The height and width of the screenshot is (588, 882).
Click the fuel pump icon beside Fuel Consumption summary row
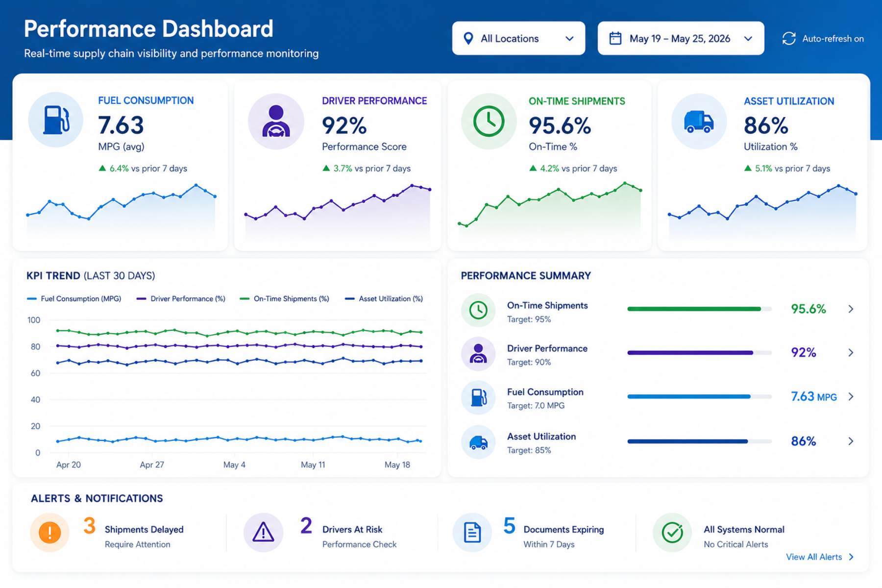coord(478,397)
